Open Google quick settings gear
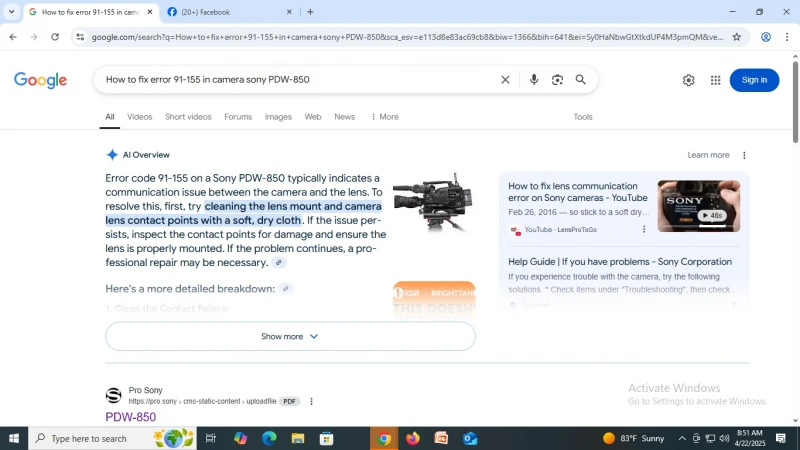The width and height of the screenshot is (800, 450). 688,80
